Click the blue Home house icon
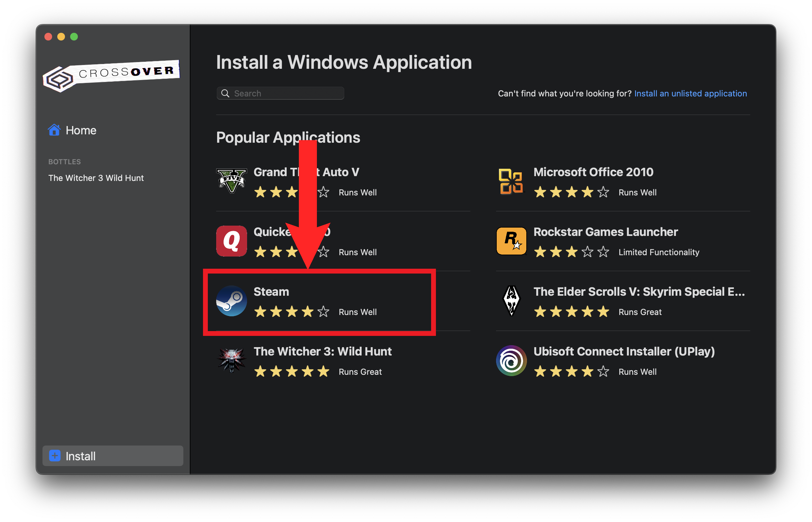The image size is (812, 522). click(54, 130)
